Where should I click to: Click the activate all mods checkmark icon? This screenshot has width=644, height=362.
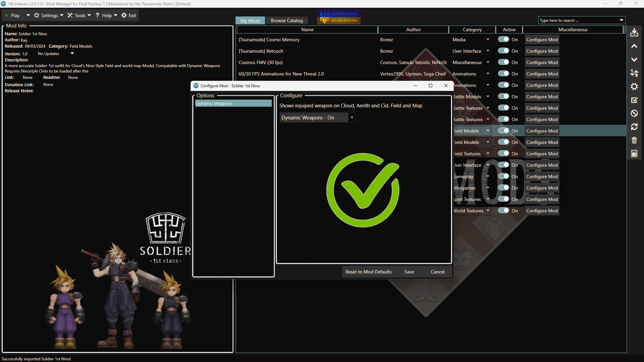point(634,100)
